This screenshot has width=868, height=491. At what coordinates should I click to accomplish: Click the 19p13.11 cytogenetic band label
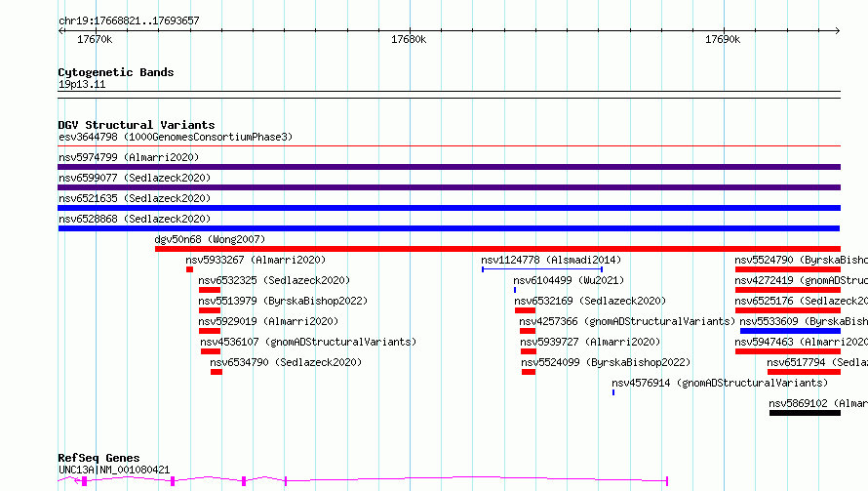[x=82, y=84]
